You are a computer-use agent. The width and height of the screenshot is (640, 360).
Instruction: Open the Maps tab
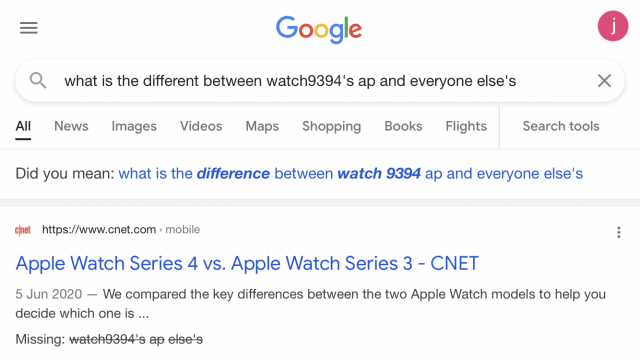pos(262,127)
